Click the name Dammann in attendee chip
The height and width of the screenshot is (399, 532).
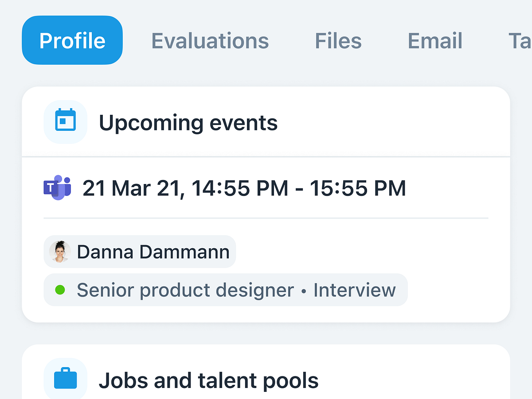coord(184,252)
